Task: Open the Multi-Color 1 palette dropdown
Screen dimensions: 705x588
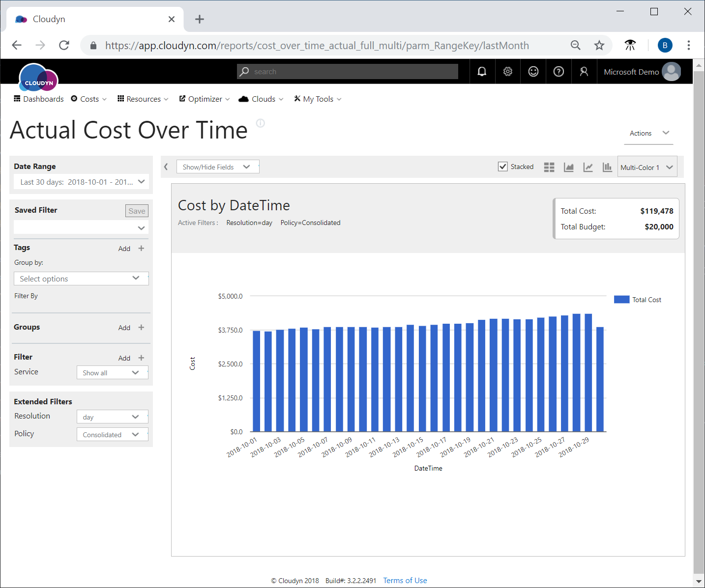Action: tap(647, 167)
